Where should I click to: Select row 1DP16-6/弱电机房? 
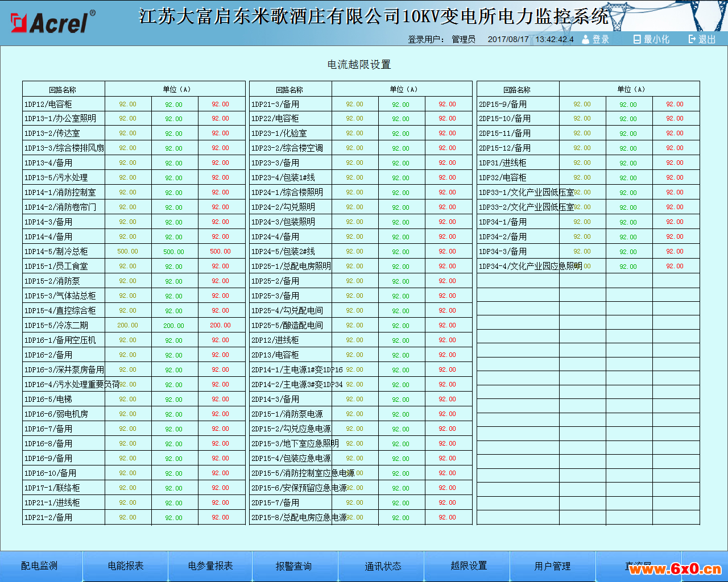pyautogui.click(x=134, y=414)
